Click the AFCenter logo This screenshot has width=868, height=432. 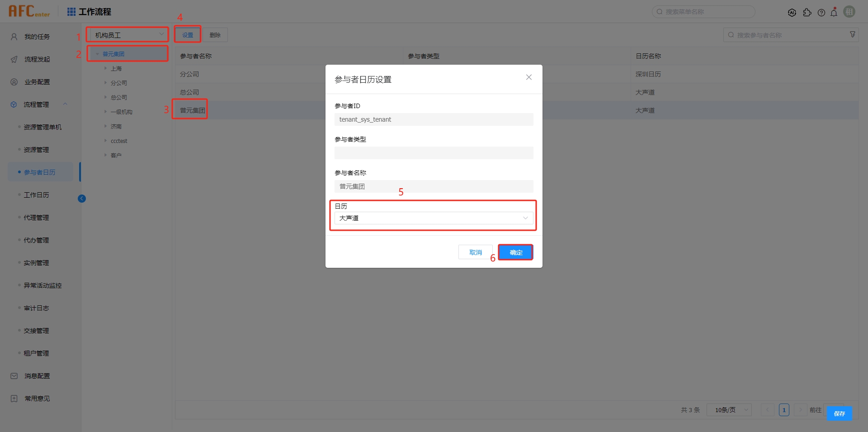coord(29,11)
